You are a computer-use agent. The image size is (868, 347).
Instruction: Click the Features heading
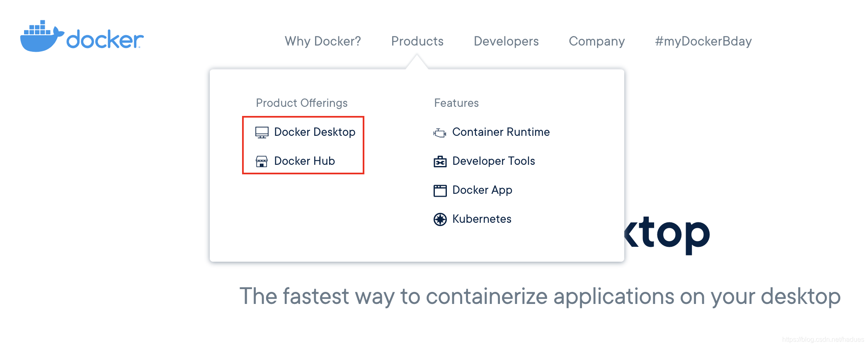[456, 103]
